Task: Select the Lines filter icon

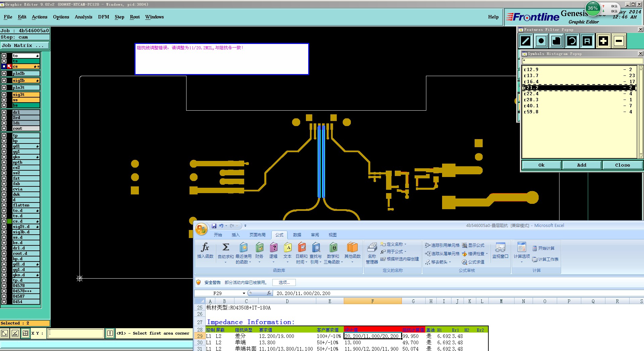Action: [526, 41]
